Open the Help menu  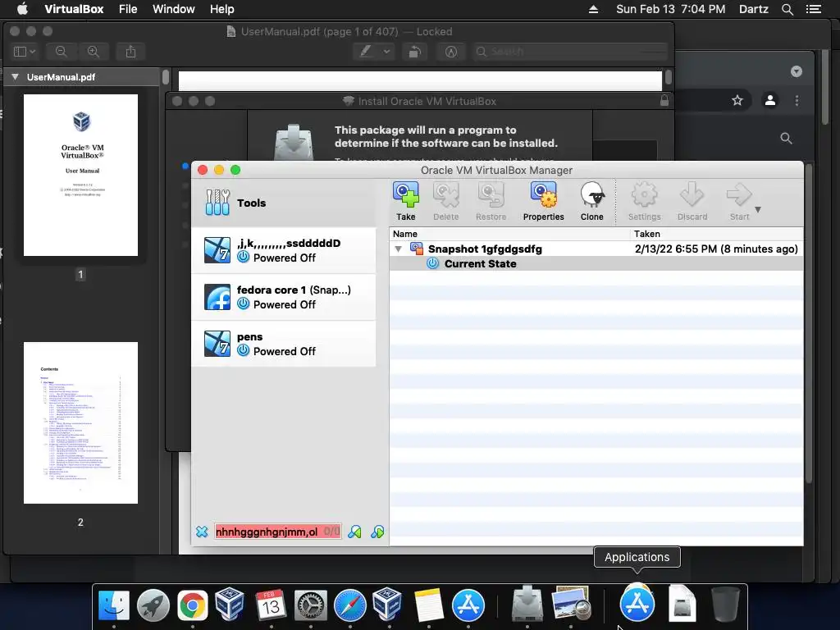tap(221, 9)
